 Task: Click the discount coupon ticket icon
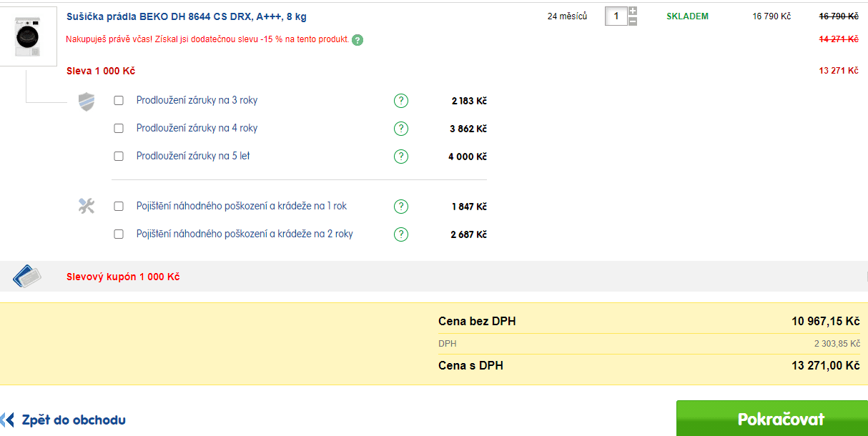click(x=27, y=277)
